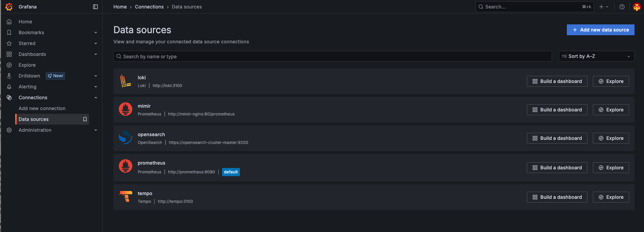
Task: Click Explore button for mimir
Action: point(611,110)
